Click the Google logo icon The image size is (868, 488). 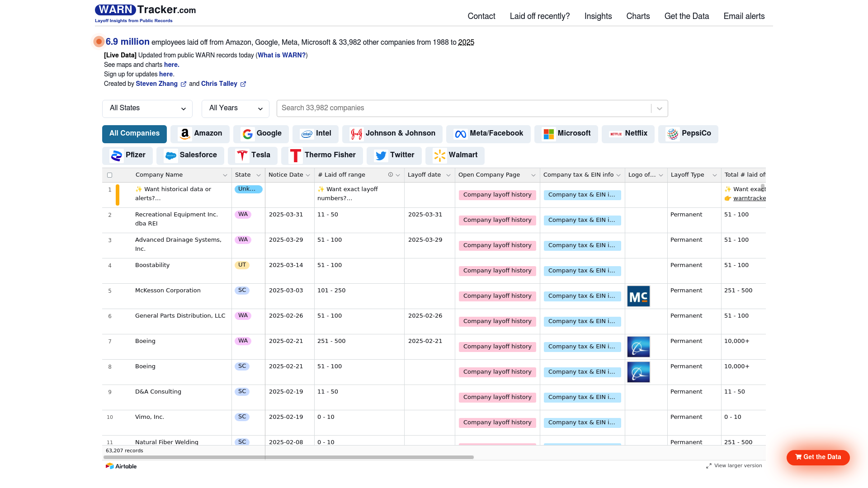tap(247, 134)
